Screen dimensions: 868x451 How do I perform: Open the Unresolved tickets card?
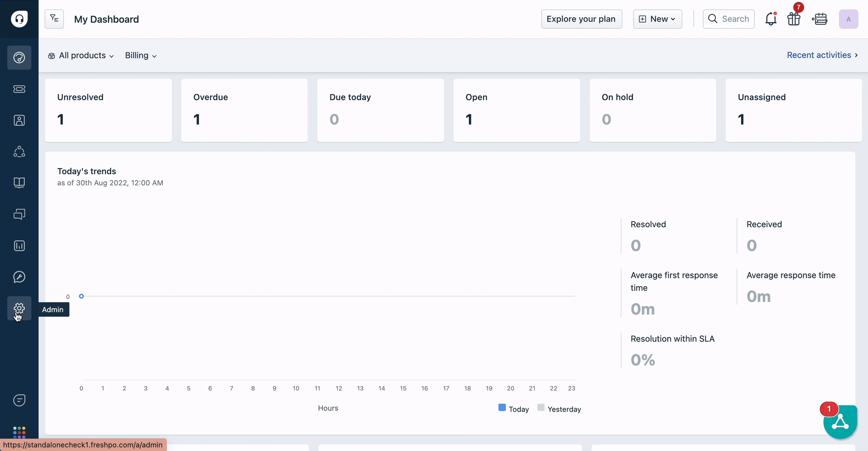[108, 110]
